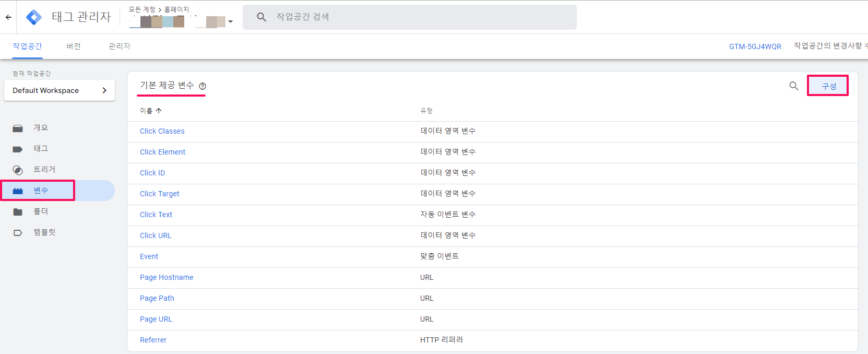Switch to the 버전 tab
Viewport: 868px width, 354px height.
tap(74, 46)
